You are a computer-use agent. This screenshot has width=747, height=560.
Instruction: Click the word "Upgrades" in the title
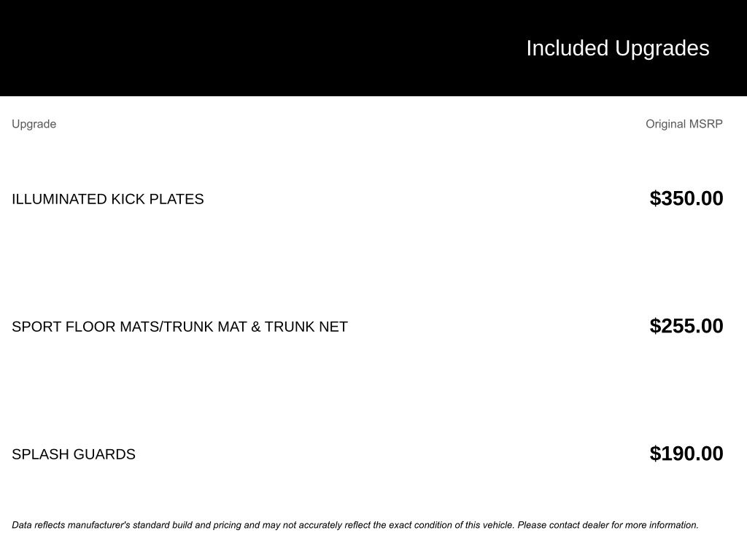pos(662,48)
